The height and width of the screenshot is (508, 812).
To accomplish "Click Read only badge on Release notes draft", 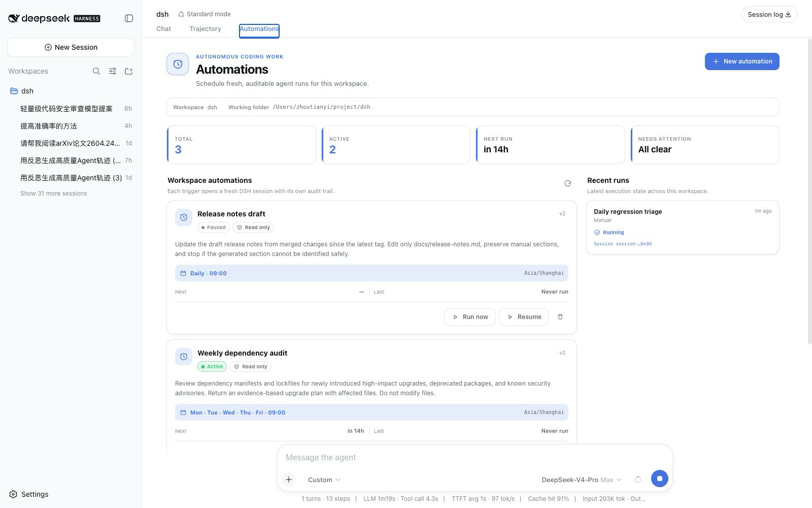I will coord(253,228).
